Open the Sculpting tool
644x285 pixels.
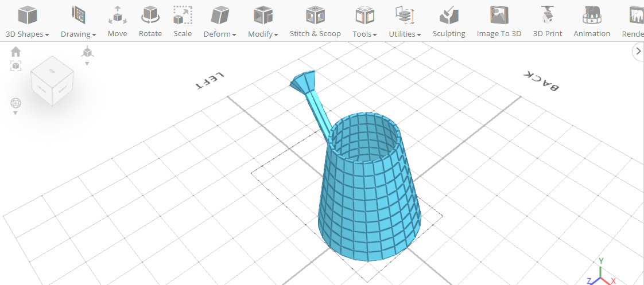coord(449,22)
